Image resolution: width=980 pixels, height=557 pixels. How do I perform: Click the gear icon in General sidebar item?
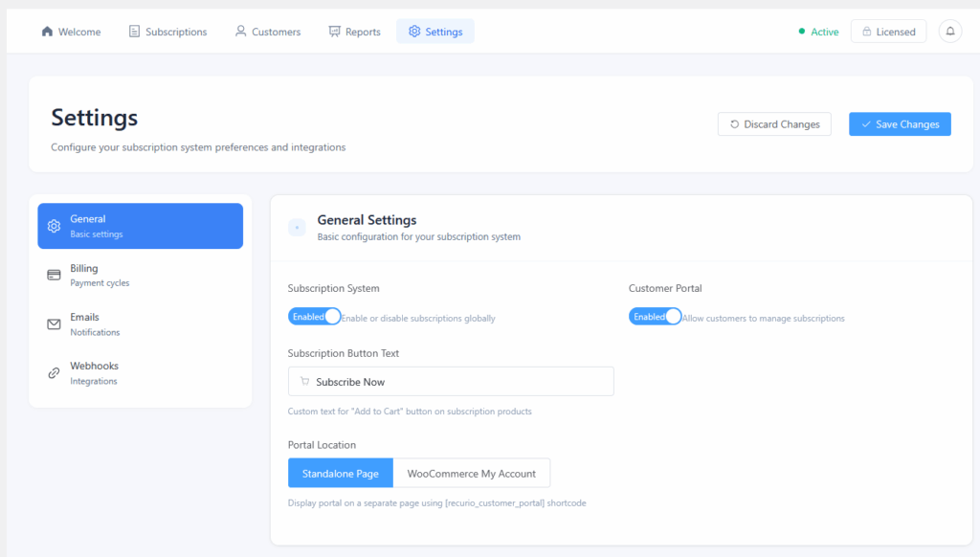(x=54, y=227)
